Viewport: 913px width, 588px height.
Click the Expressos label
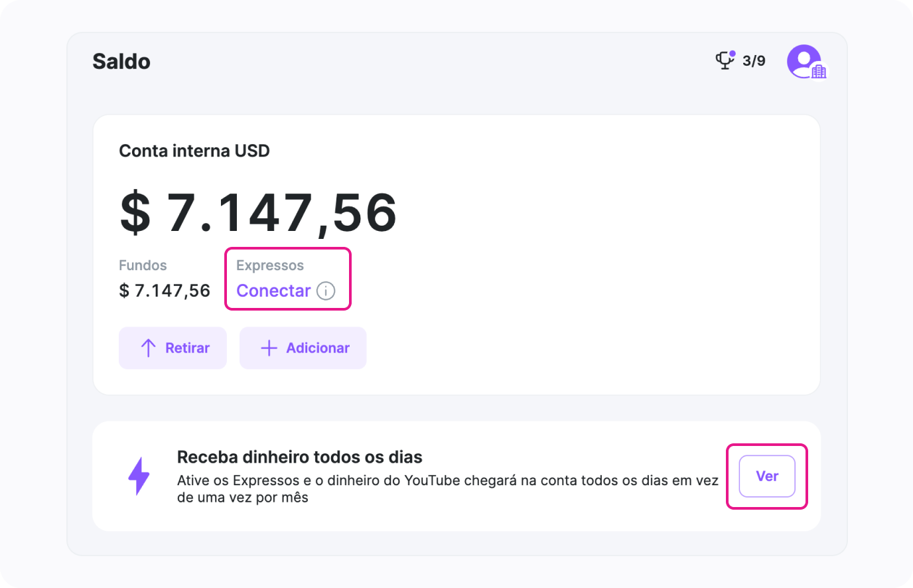click(x=270, y=265)
